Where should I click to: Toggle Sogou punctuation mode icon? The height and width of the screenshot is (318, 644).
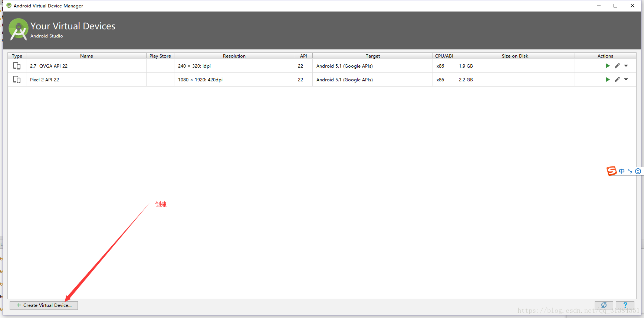[x=630, y=171]
